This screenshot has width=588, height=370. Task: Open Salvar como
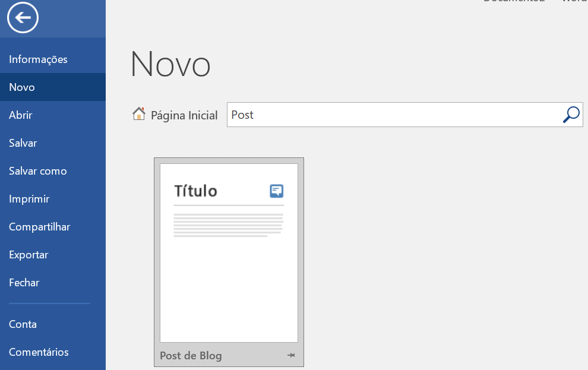pyautogui.click(x=37, y=170)
